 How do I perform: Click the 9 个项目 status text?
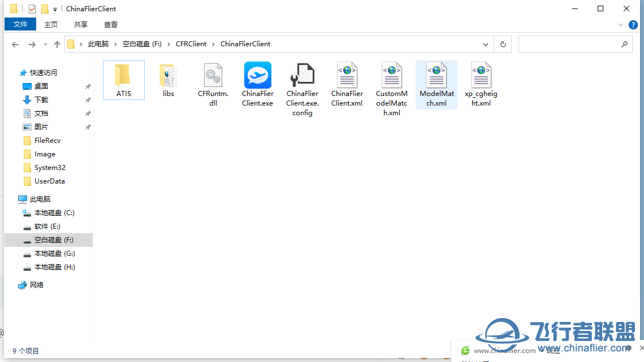coord(25,351)
